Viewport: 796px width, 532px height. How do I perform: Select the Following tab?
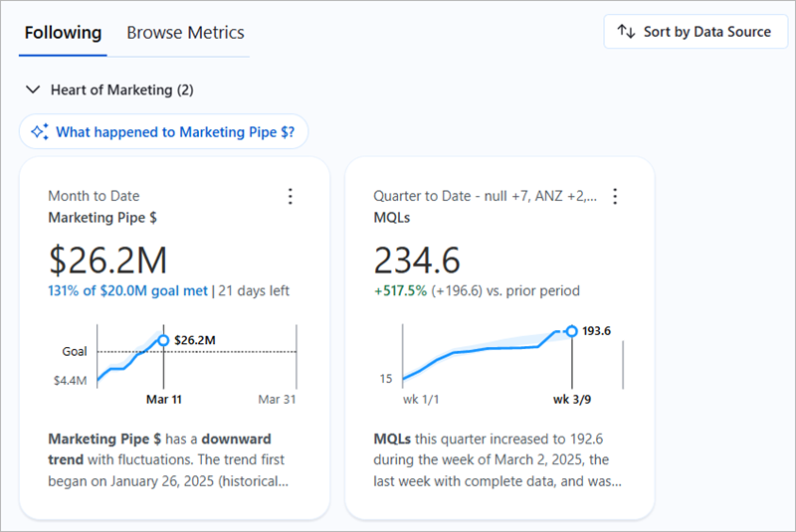63,33
